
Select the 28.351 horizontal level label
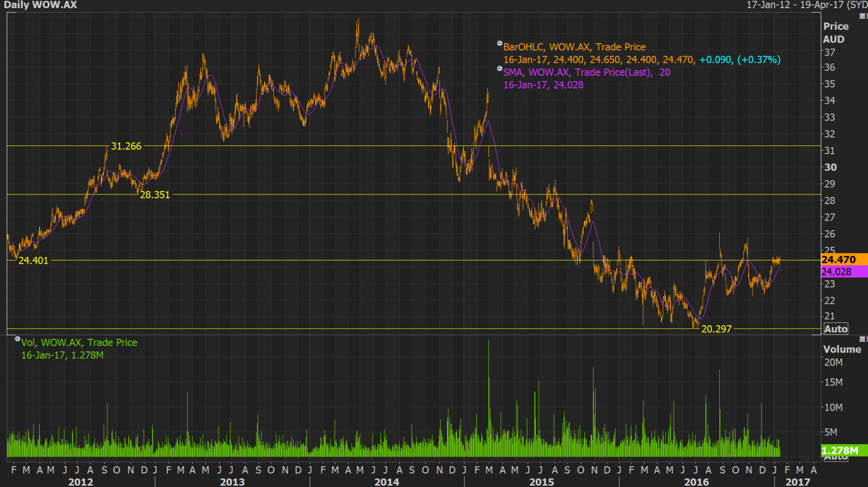point(155,194)
